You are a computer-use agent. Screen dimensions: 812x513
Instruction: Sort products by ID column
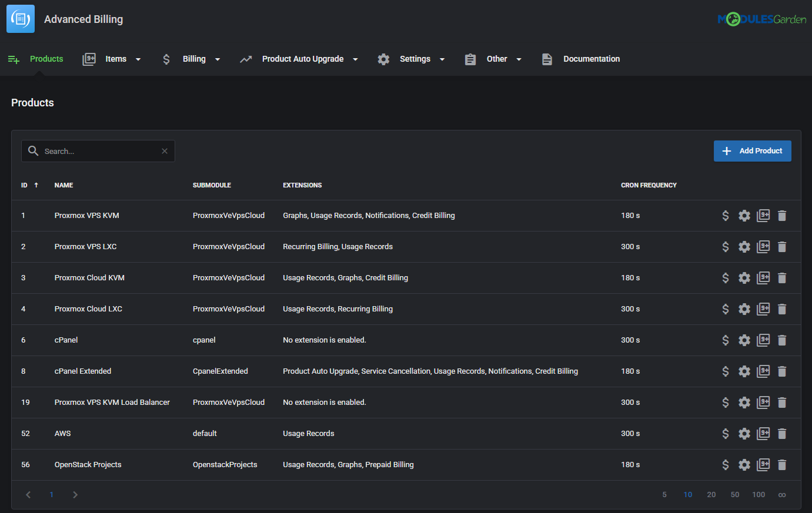(x=29, y=185)
